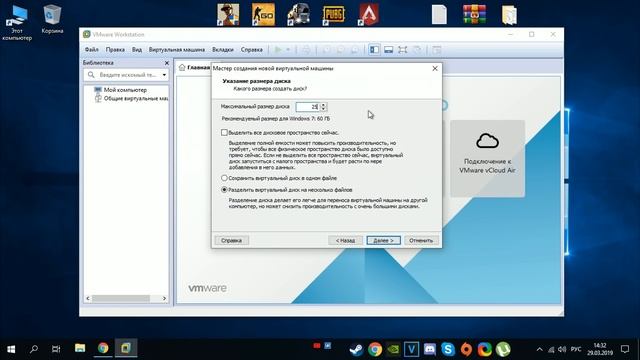
Task: Enable allocate all disk space now checkbox
Action: [224, 133]
